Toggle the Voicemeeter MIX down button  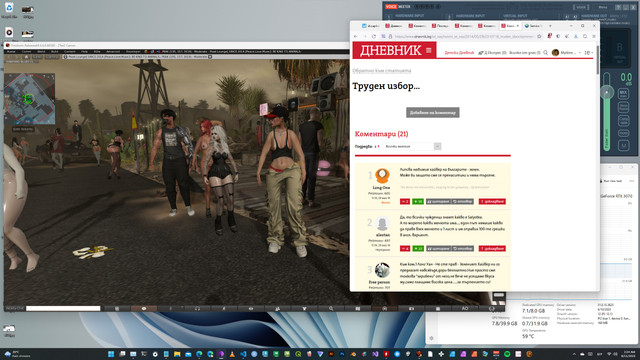623,93
